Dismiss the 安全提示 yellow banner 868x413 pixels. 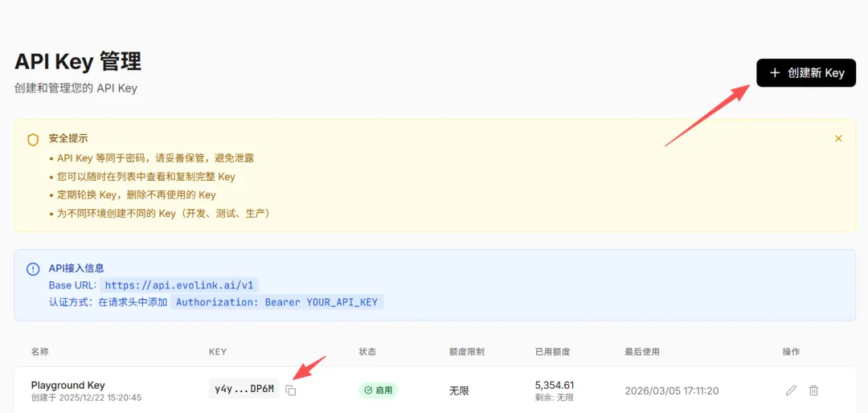(x=838, y=138)
